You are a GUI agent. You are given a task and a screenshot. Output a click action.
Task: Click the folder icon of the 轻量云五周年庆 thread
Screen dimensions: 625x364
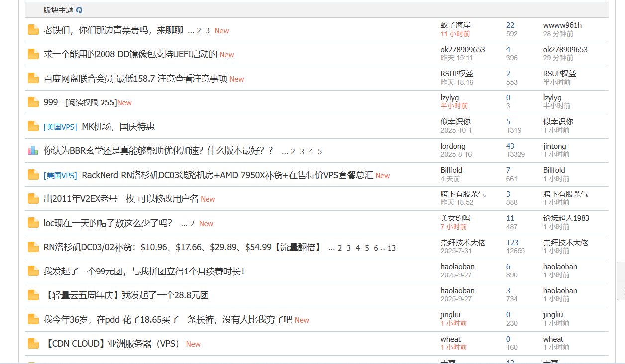pos(33,295)
